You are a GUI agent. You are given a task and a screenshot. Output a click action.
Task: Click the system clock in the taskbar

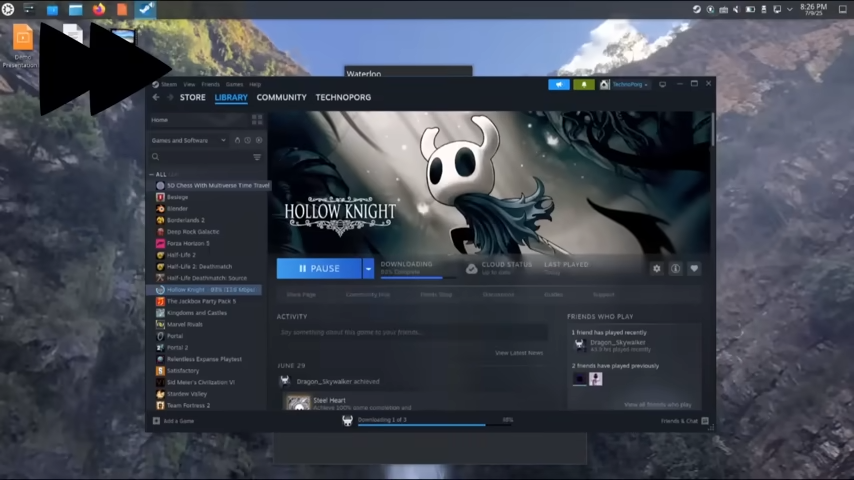814,9
